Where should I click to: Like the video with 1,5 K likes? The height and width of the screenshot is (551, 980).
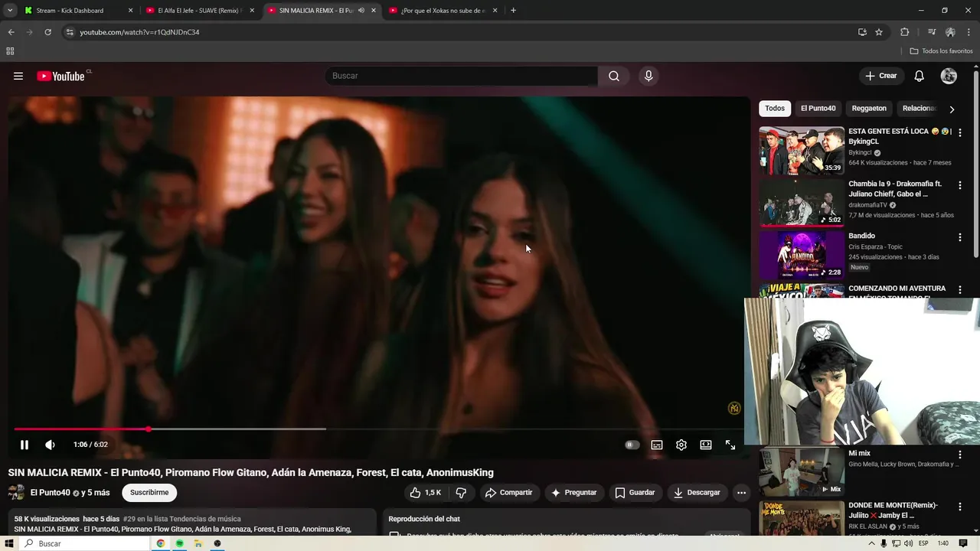click(426, 493)
